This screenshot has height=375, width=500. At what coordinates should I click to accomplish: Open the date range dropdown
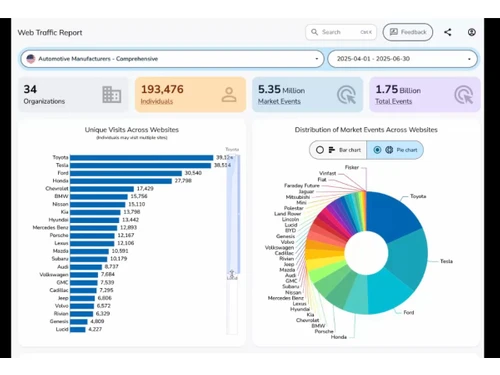(402, 59)
